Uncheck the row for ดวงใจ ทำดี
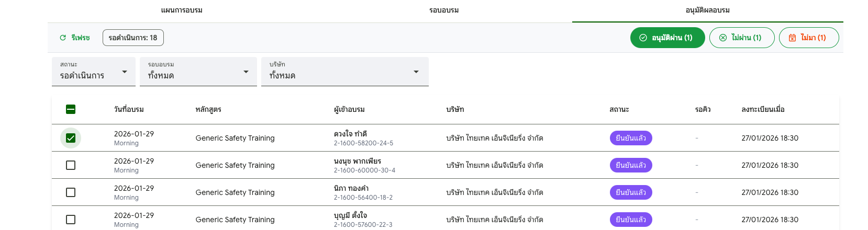Viewport: 868px width, 230px height. click(x=71, y=138)
